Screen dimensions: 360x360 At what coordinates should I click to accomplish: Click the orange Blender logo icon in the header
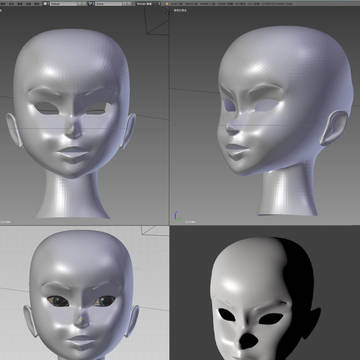(167, 4)
